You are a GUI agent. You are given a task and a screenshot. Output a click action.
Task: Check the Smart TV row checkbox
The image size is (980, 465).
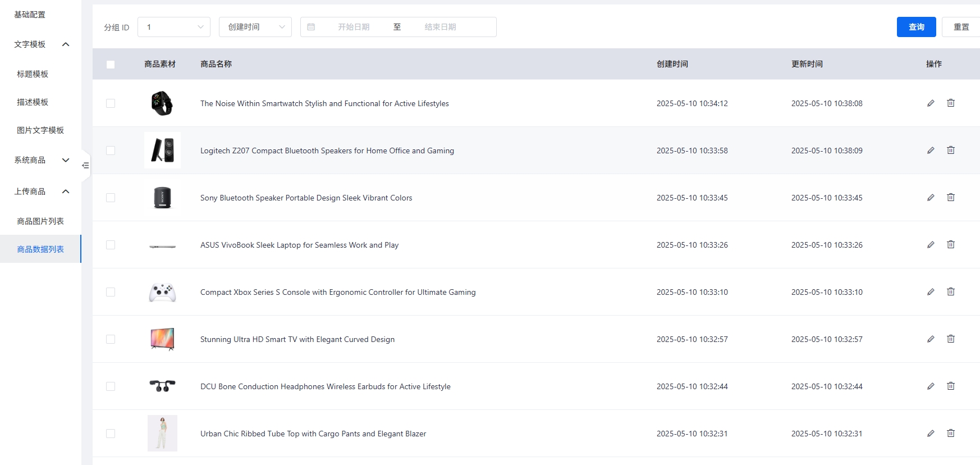click(111, 339)
